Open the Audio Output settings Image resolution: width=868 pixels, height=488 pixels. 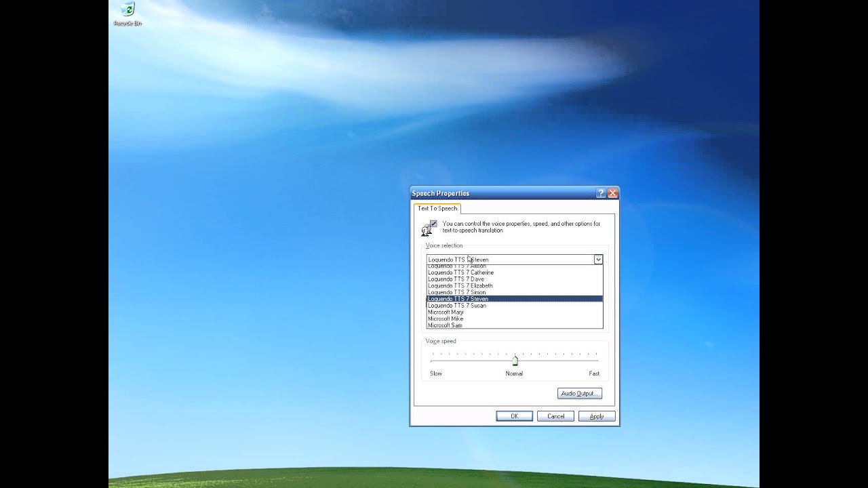580,394
